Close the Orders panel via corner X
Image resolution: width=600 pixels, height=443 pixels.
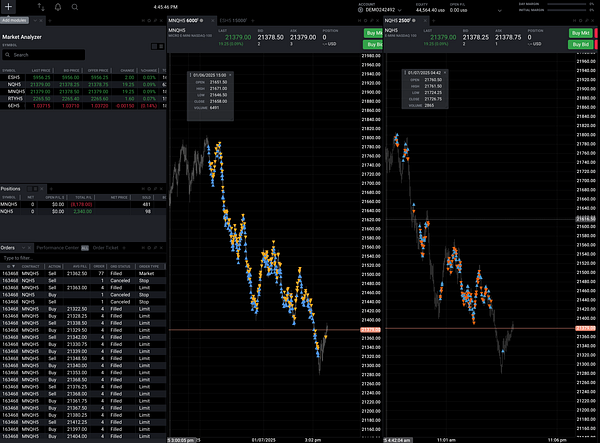click(x=161, y=248)
